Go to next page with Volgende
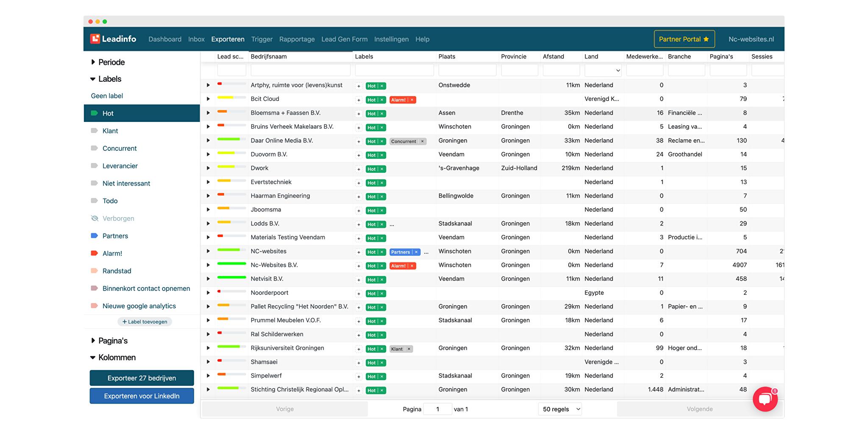Viewport: 868px width, 434px height. [x=700, y=409]
